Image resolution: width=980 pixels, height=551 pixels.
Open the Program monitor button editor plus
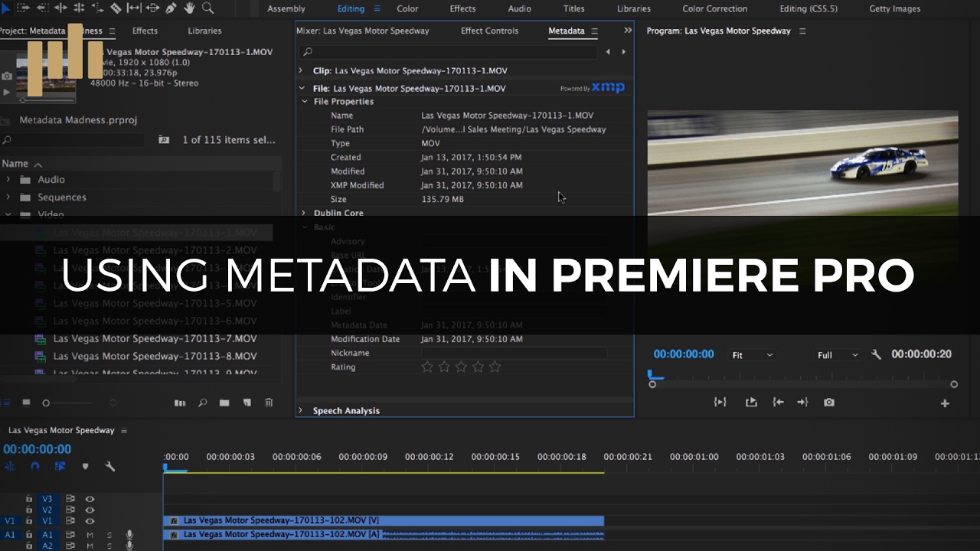pos(945,403)
